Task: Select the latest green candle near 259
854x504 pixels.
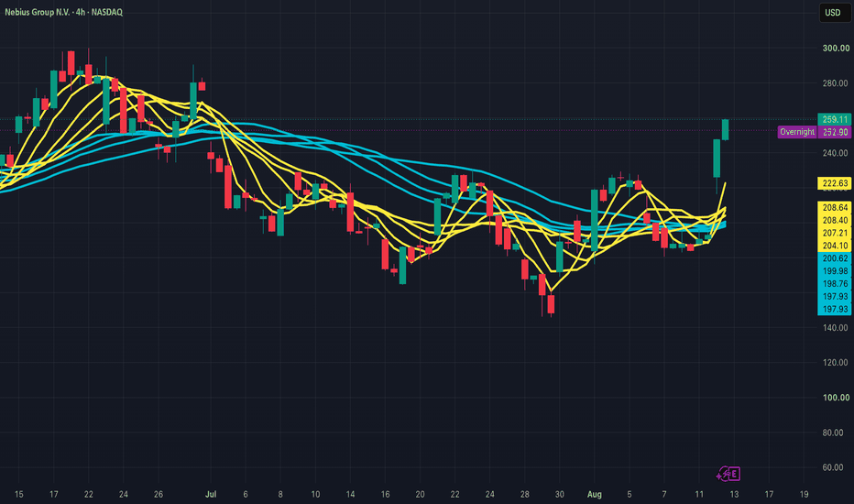Action: (726, 130)
